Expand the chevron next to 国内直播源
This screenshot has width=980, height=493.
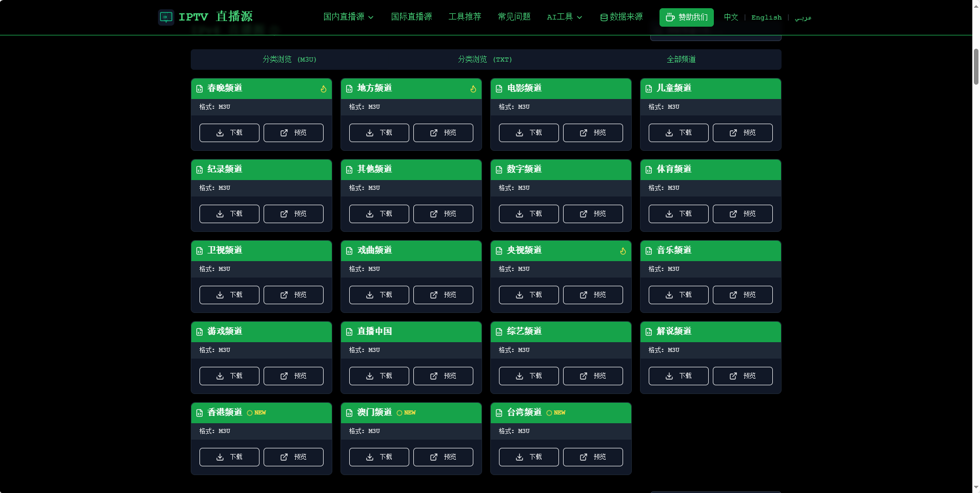pyautogui.click(x=372, y=16)
